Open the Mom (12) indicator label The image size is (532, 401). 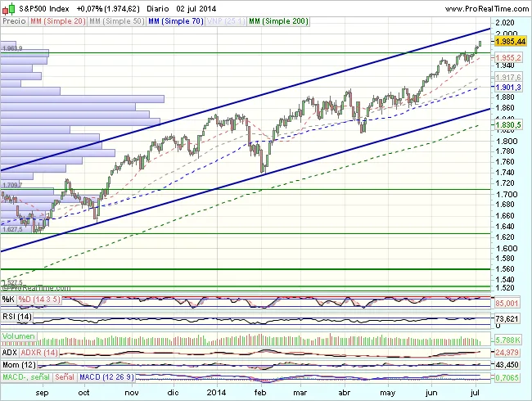click(20, 365)
